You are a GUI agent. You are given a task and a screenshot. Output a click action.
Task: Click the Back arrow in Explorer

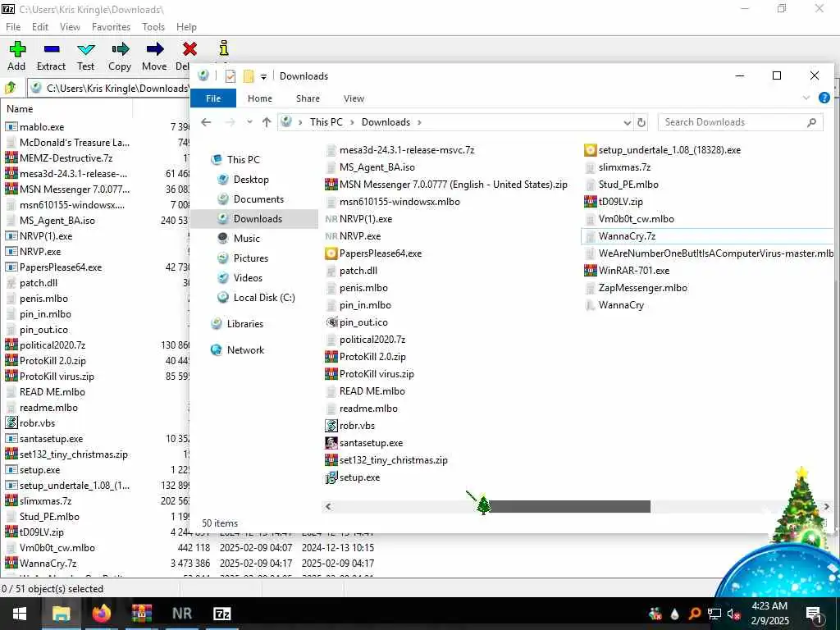pyautogui.click(x=206, y=123)
